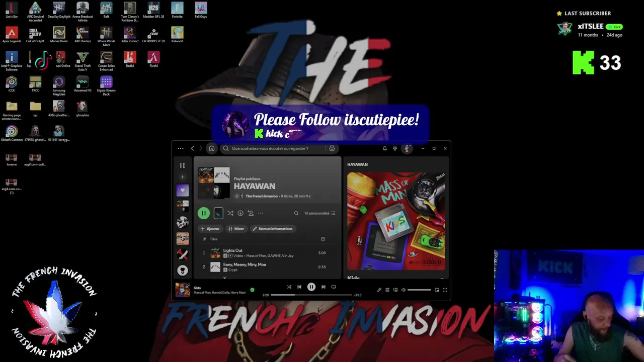The image size is (644, 362).
Task: Open the Spotify Home button
Action: pos(212,148)
